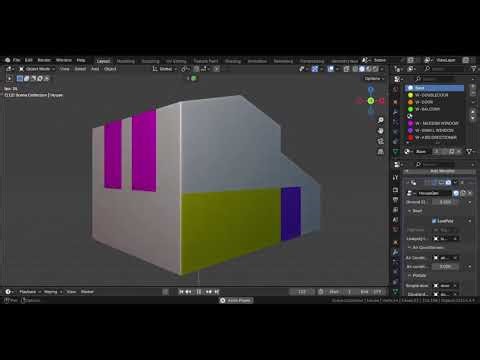Open the Global transform orientation dropdown

click(x=165, y=69)
